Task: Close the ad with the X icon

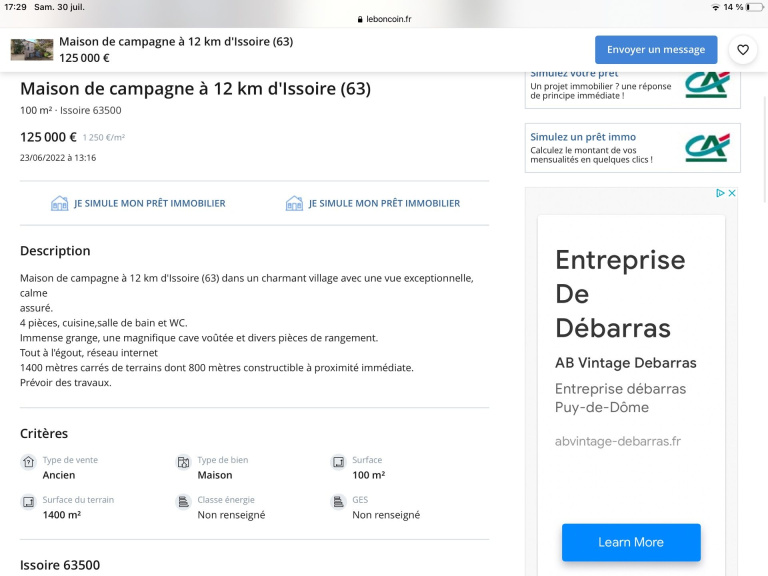Action: tap(732, 193)
